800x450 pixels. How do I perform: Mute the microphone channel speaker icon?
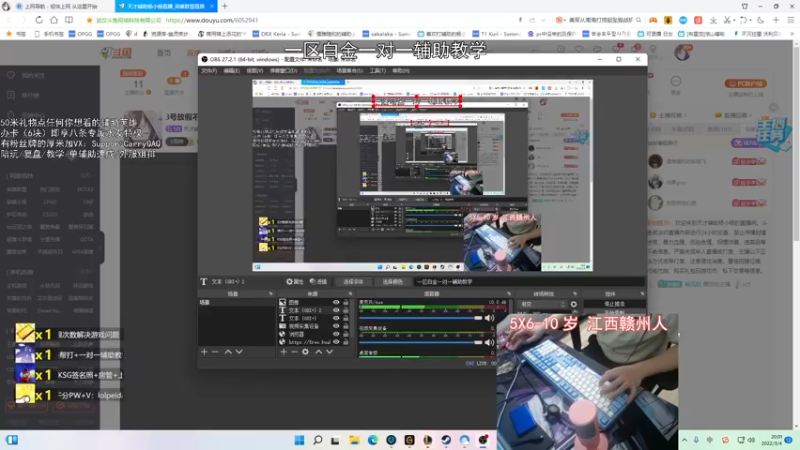pos(489,318)
